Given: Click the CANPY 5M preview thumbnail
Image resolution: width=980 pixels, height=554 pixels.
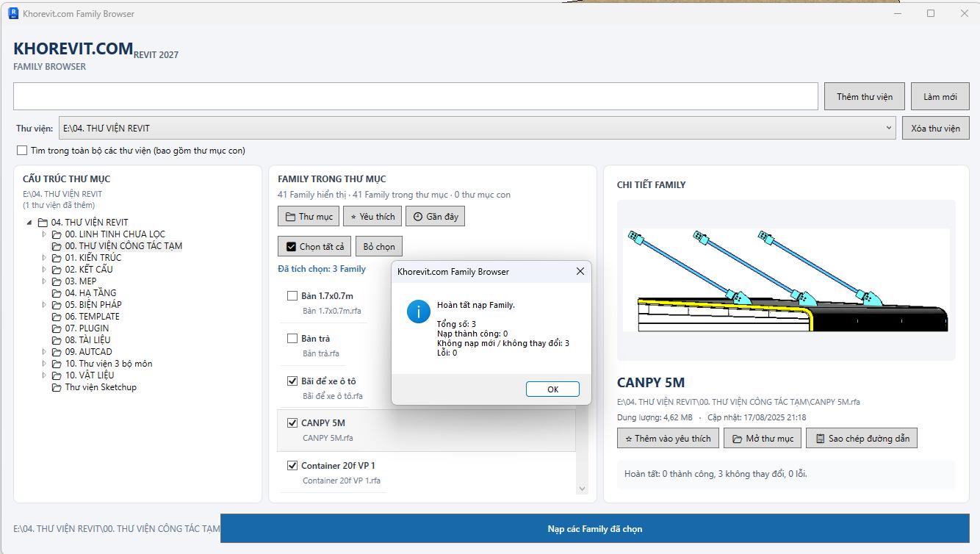Looking at the screenshot, I should (786, 280).
